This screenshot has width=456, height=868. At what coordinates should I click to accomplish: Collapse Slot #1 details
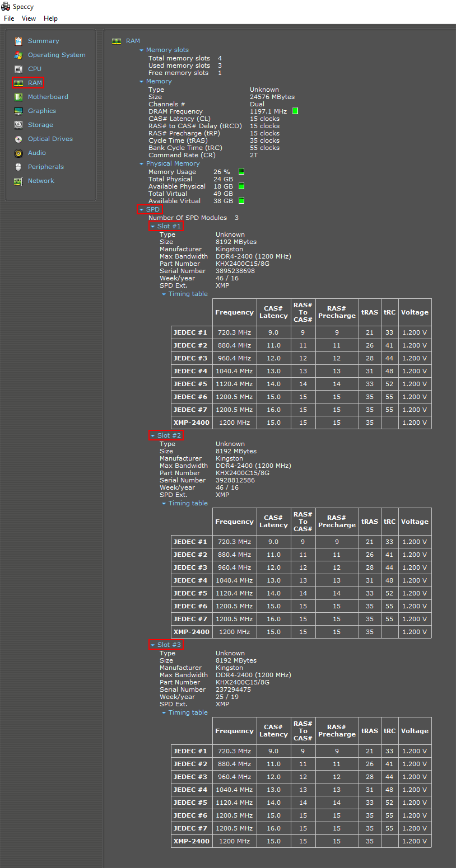point(153,227)
